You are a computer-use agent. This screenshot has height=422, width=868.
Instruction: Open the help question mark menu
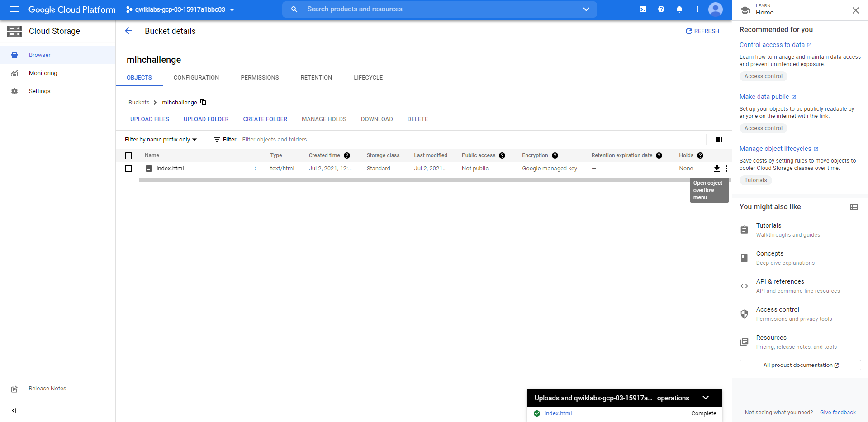click(x=661, y=9)
